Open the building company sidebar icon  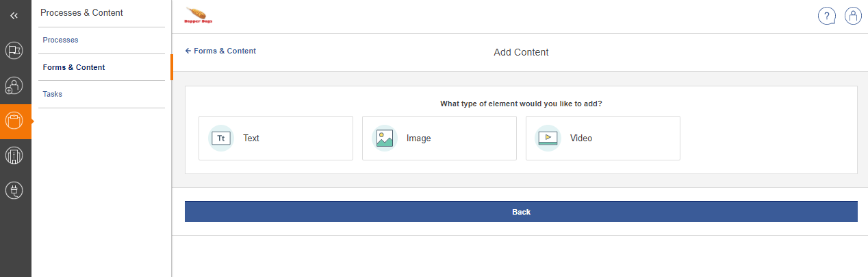point(14,156)
